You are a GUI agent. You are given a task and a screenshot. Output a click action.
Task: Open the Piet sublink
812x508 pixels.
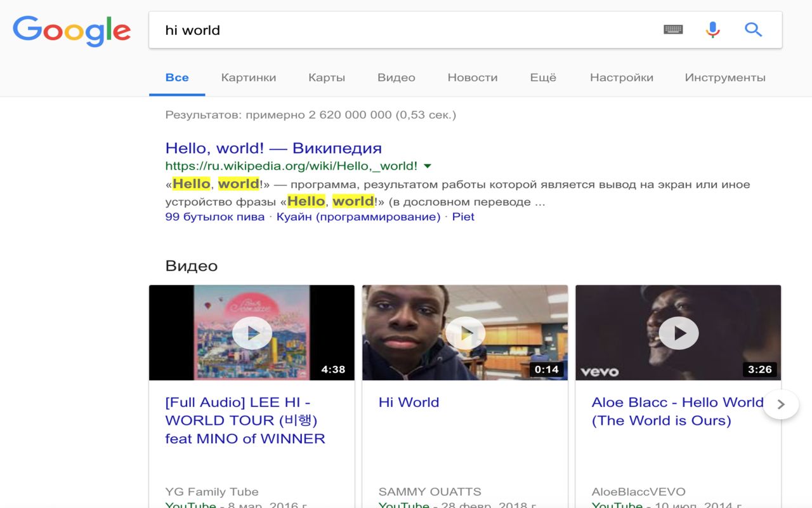(463, 217)
